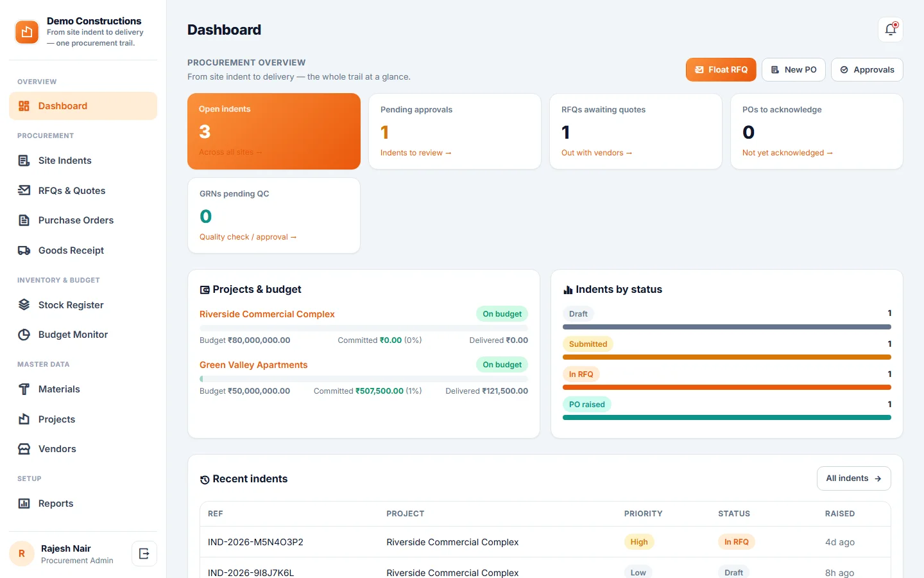Image resolution: width=924 pixels, height=578 pixels.
Task: Open Green Valley Apartments project link
Action: point(253,365)
